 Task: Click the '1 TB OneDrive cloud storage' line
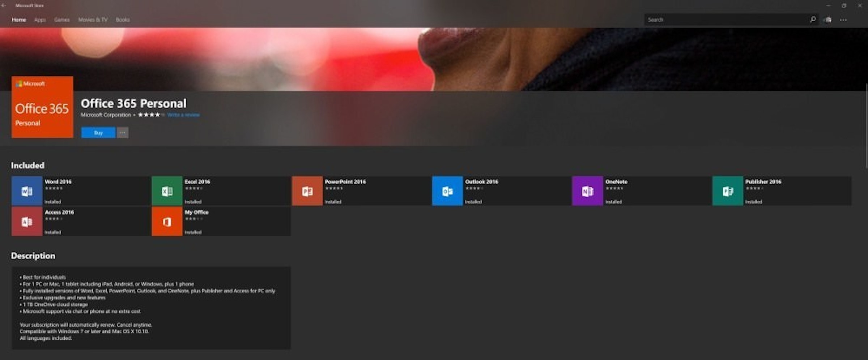[x=54, y=305]
